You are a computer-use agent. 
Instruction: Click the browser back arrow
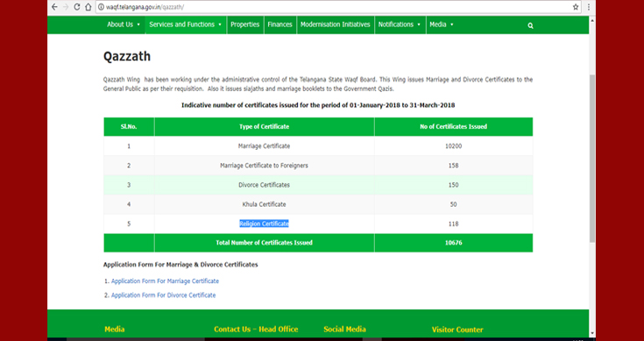54,7
